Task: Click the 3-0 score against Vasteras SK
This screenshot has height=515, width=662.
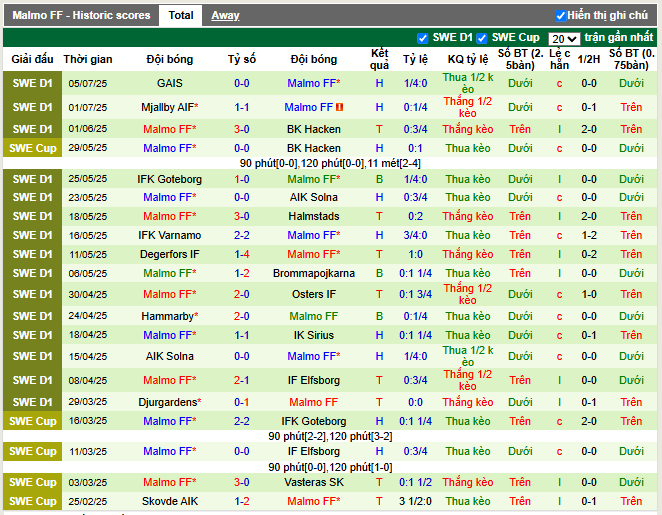Action: (x=242, y=482)
